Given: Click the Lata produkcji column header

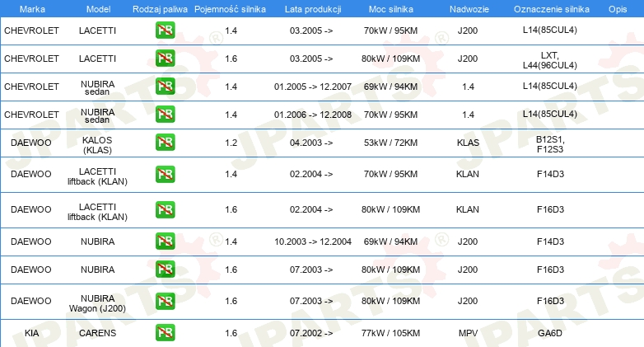Looking at the screenshot, I should [x=313, y=9].
